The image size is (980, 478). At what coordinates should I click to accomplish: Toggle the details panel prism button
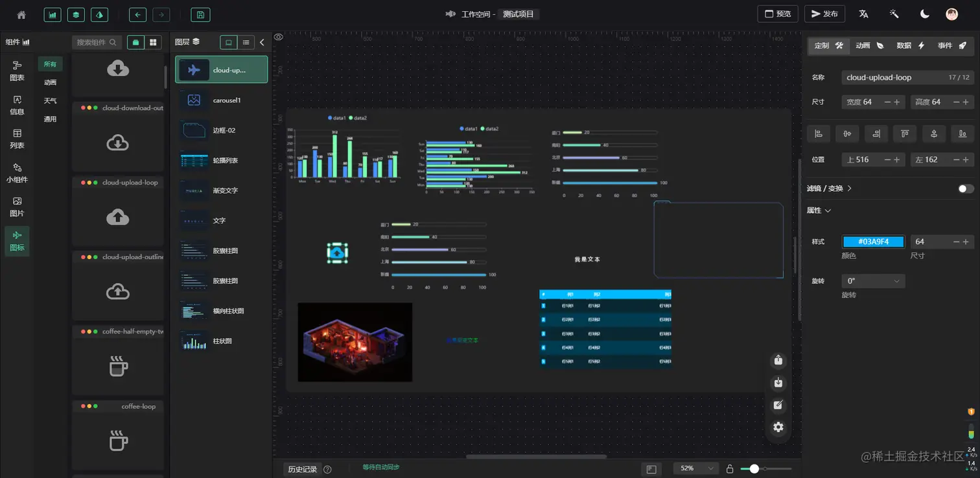click(99, 14)
